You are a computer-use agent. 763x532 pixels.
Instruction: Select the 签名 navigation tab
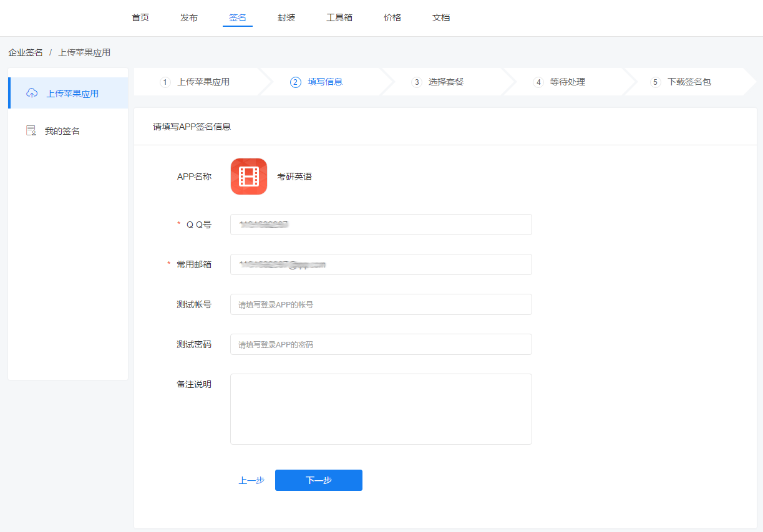pyautogui.click(x=238, y=17)
